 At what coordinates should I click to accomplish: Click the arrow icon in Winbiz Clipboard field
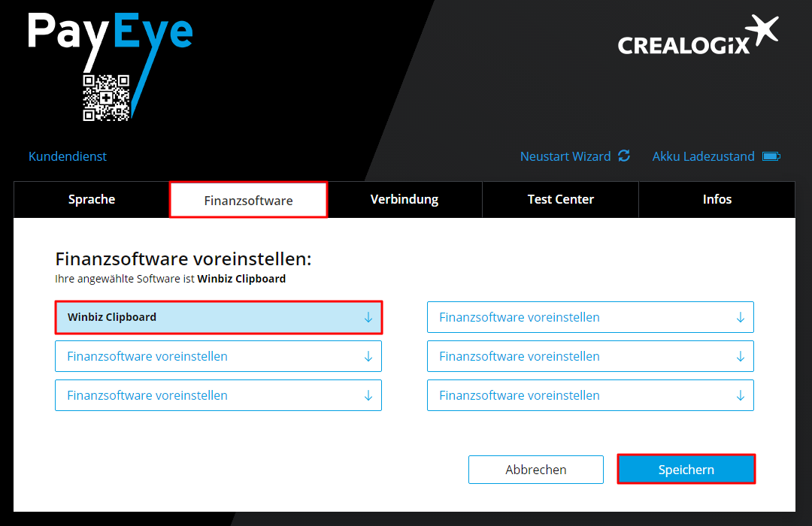(x=368, y=318)
